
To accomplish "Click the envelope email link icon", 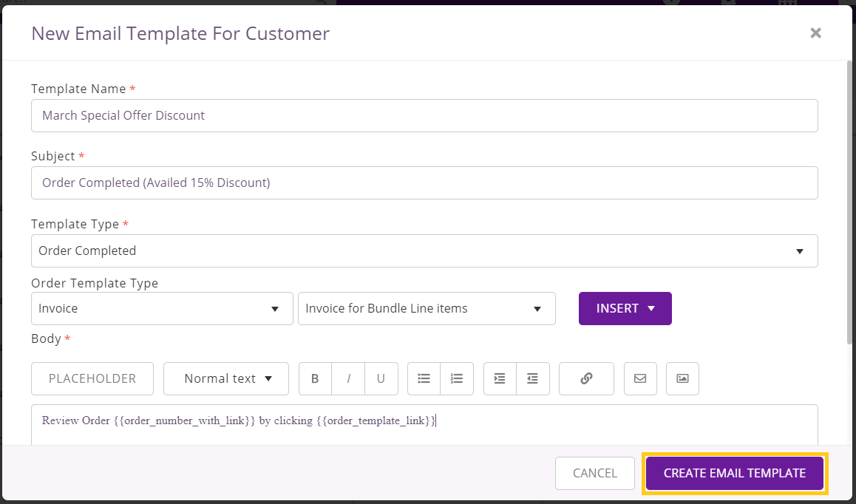I will [640, 378].
